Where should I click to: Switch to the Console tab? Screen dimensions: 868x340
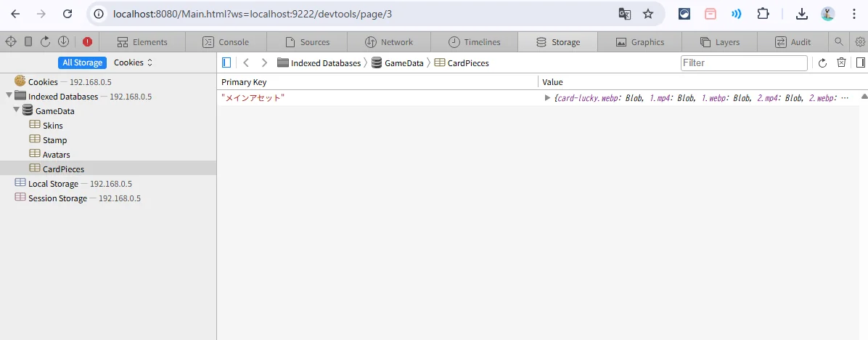pos(225,42)
